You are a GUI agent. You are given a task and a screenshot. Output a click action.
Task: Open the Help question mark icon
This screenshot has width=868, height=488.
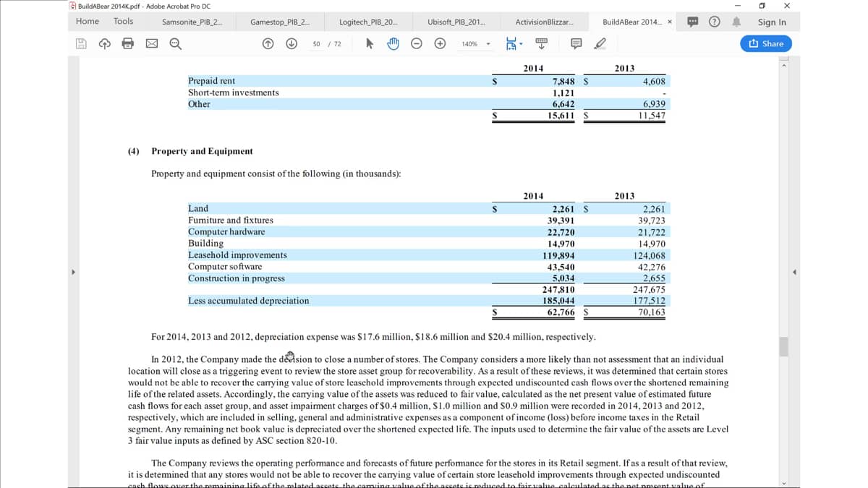715,22
